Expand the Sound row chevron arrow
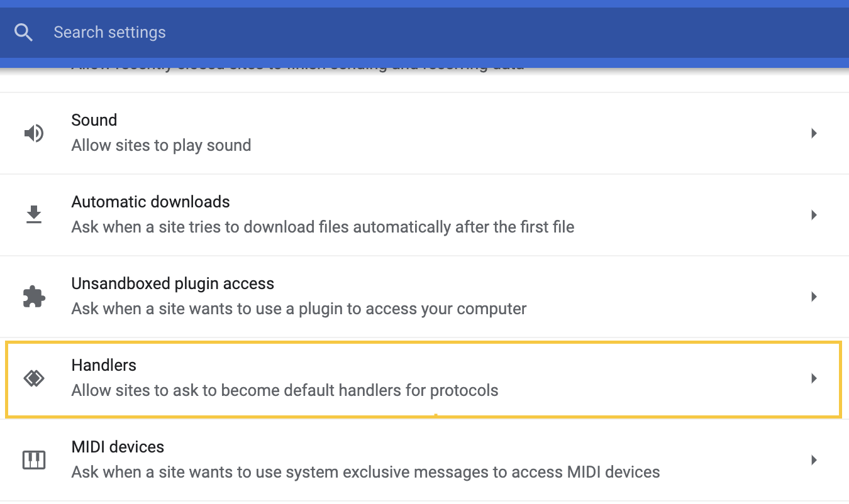 814,133
